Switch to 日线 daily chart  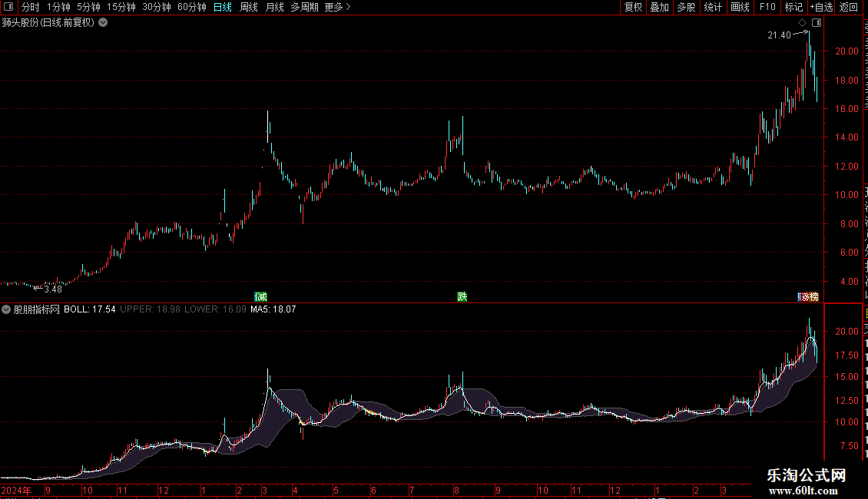(223, 7)
